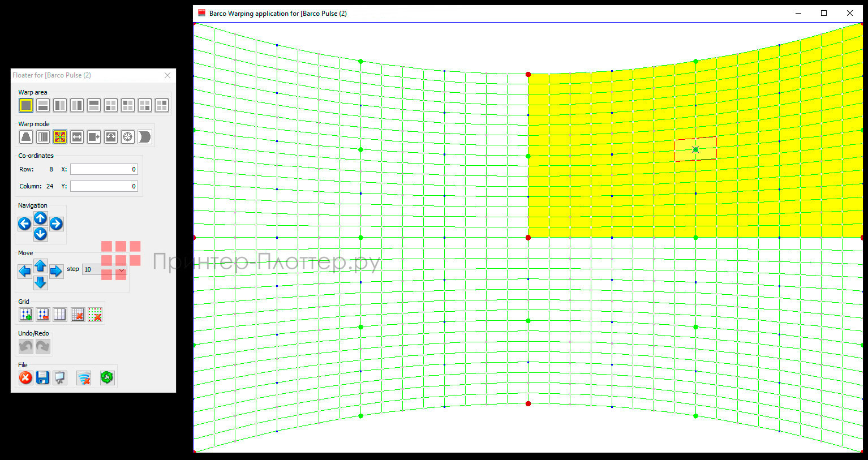The width and height of the screenshot is (868, 460).
Task: Navigate to the point on the right
Action: (56, 224)
